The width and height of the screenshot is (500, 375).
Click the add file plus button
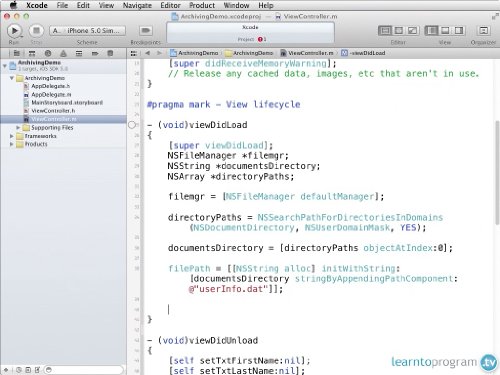coord(6,370)
